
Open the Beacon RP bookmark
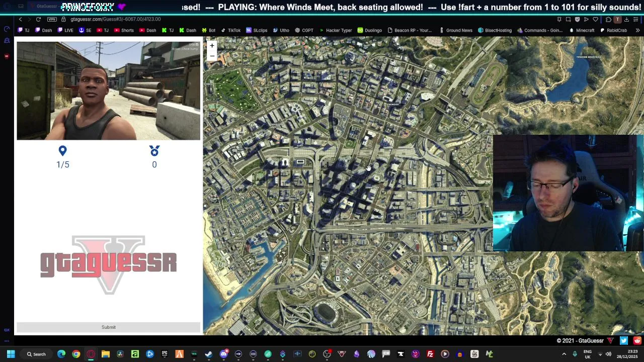410,30
